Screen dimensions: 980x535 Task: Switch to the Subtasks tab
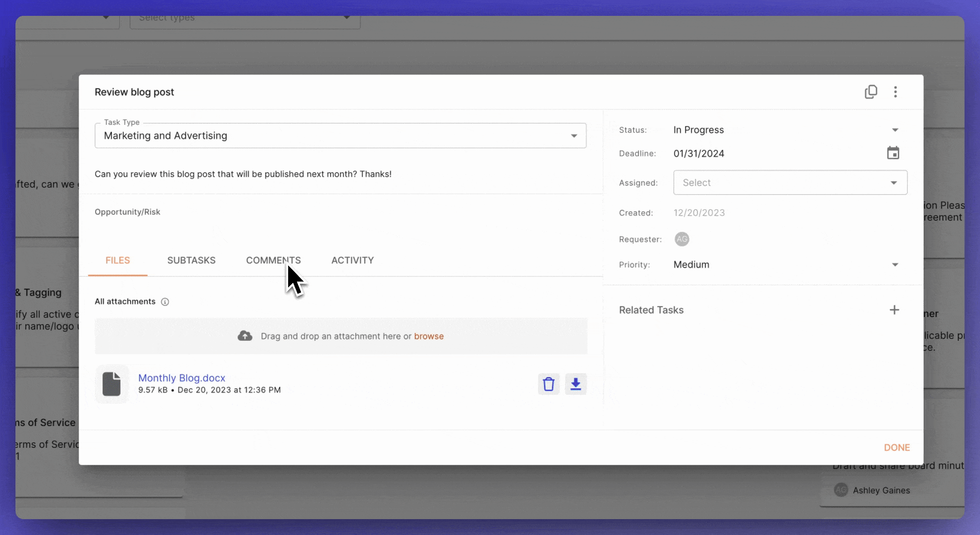click(x=192, y=260)
